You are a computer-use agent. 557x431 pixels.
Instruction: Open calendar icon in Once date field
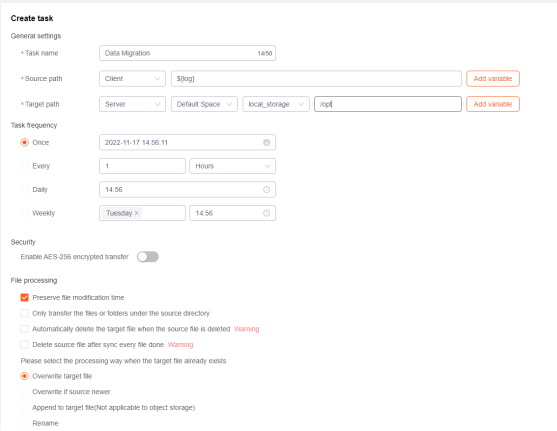(266, 142)
